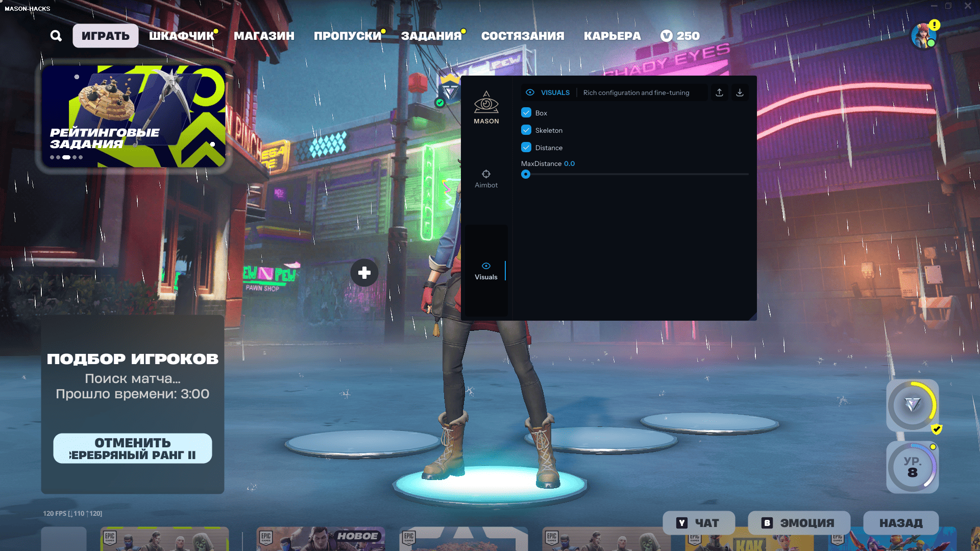Adjust the MaxDistance slider

tap(526, 174)
